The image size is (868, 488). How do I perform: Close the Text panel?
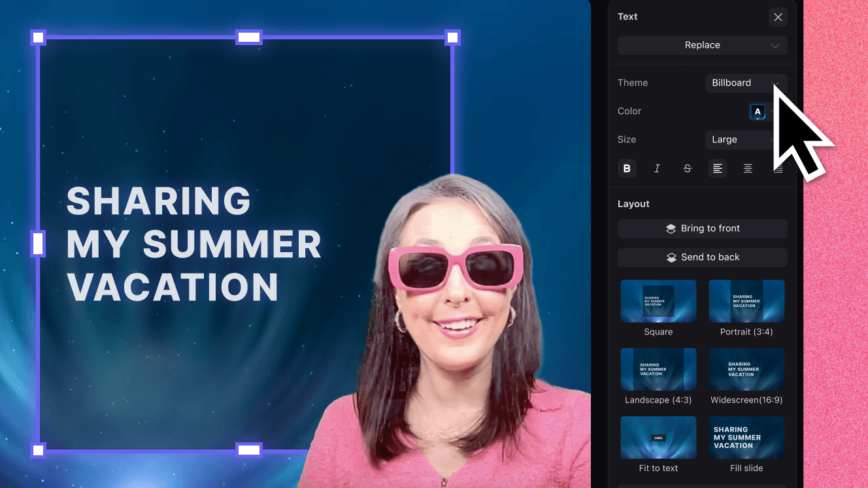tap(778, 17)
